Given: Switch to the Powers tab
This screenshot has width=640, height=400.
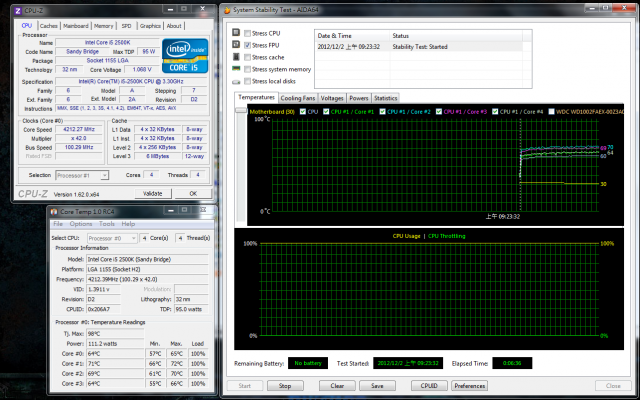Looking at the screenshot, I should tap(359, 98).
